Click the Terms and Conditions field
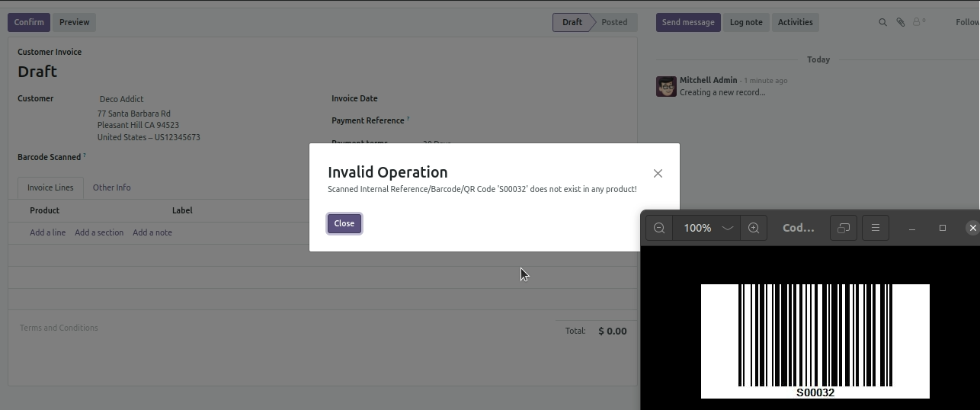The image size is (980, 410). pos(59,328)
